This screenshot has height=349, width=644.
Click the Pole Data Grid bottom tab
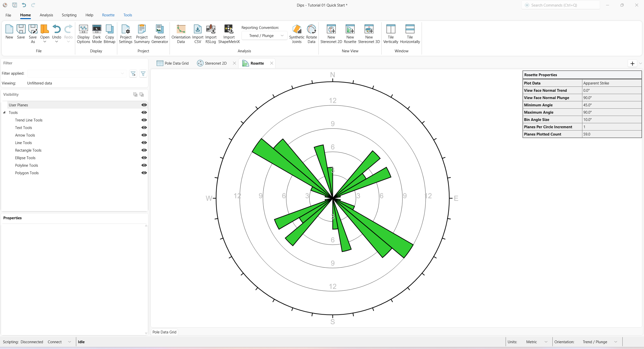pyautogui.click(x=164, y=332)
